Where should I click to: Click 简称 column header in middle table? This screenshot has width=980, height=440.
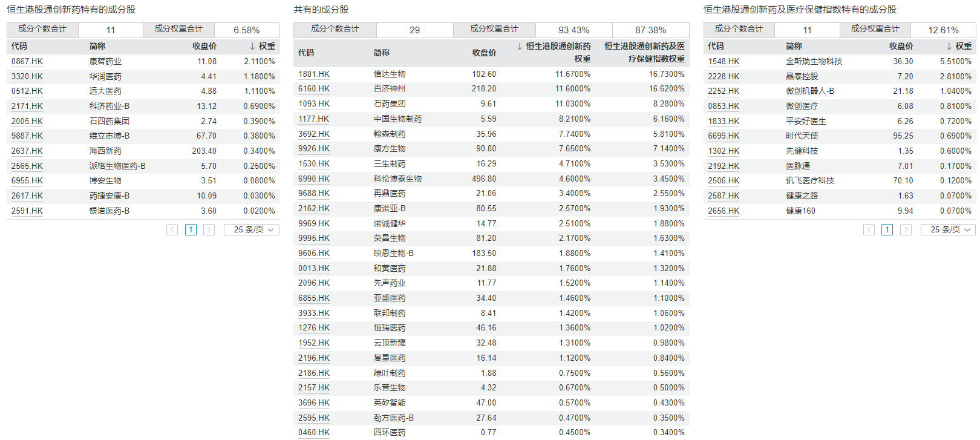(x=382, y=53)
